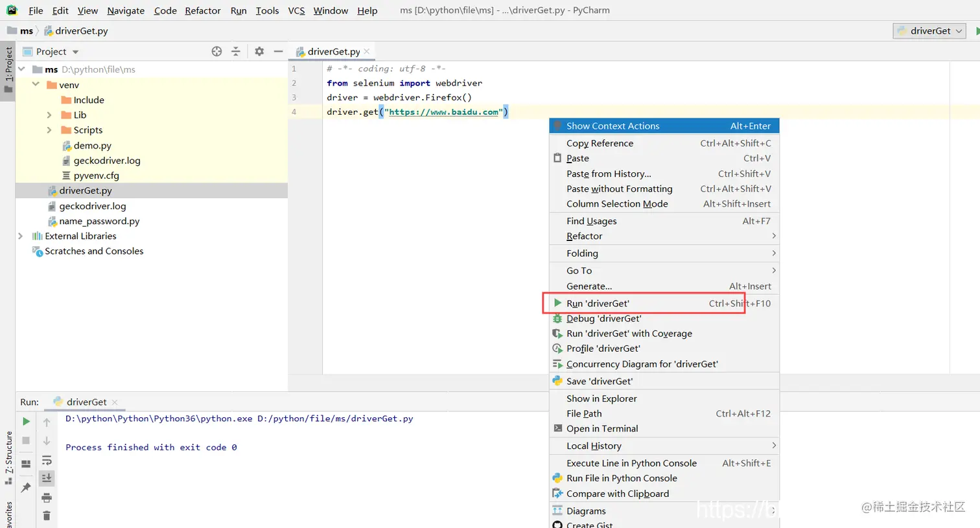Collapse all in Project panel
The image size is (980, 528).
pos(236,51)
